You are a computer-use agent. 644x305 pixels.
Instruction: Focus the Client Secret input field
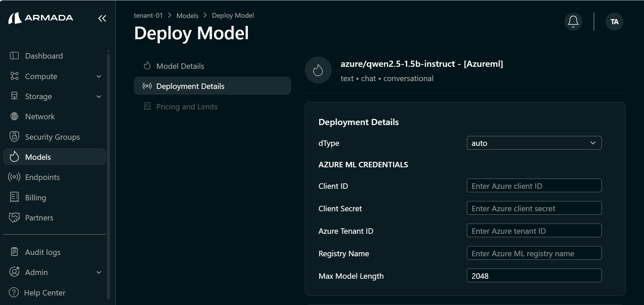tap(534, 208)
